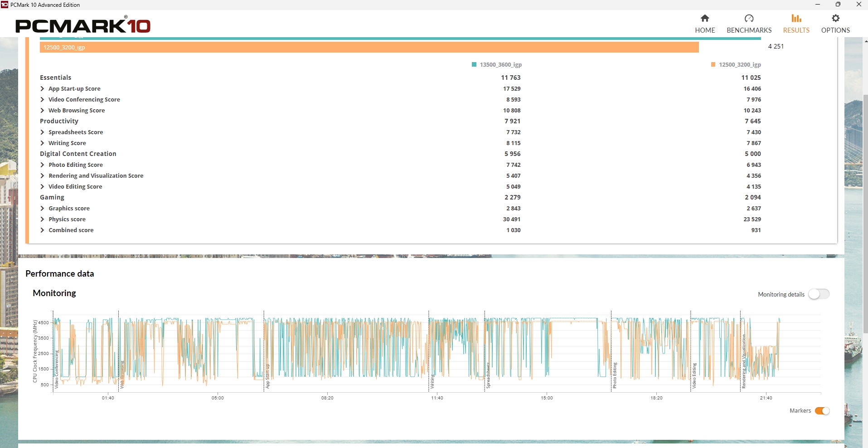Click the Performance data heading
The height and width of the screenshot is (448, 868).
click(x=60, y=273)
